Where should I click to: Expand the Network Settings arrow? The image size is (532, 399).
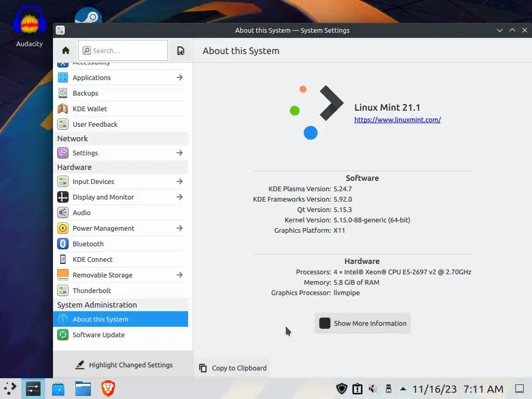pyautogui.click(x=179, y=153)
